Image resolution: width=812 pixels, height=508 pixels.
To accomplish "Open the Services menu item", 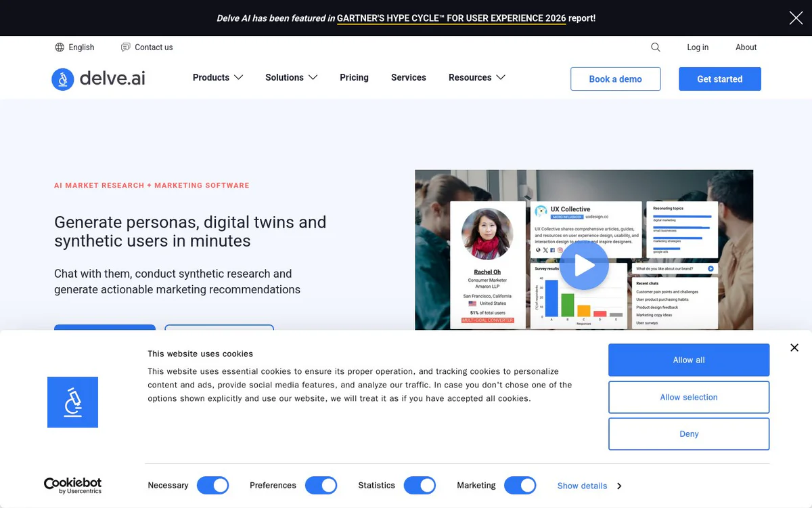I will 409,78.
